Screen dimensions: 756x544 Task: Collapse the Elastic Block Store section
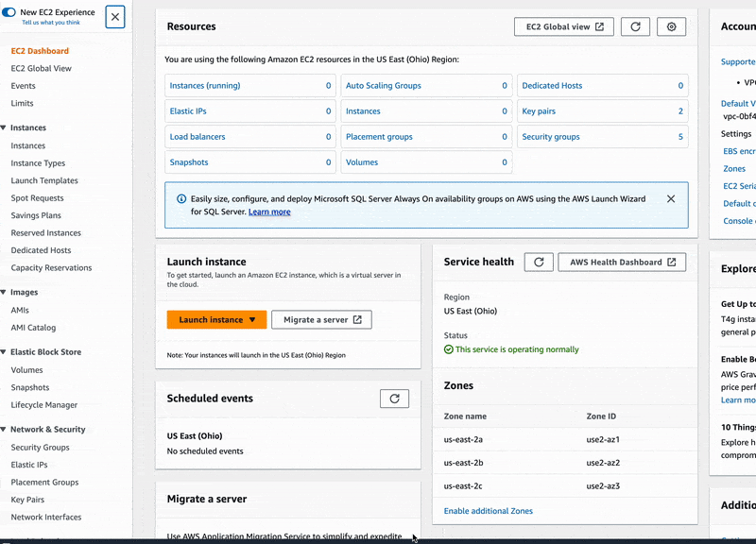tap(4, 352)
